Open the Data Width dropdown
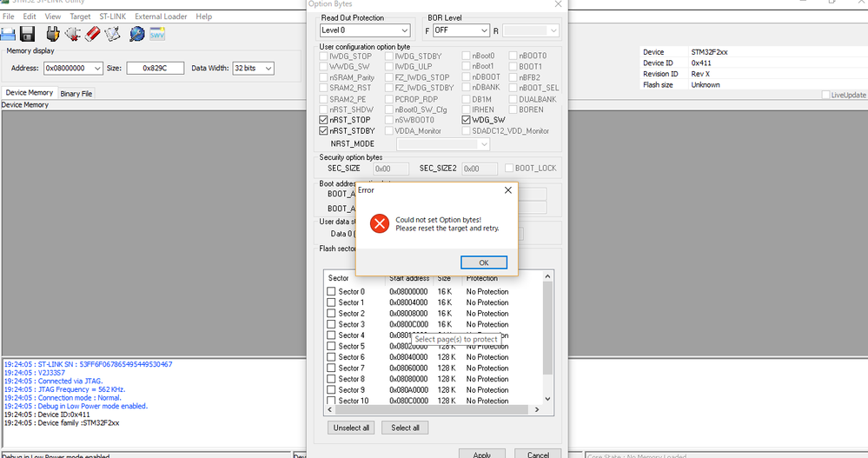 pos(253,68)
